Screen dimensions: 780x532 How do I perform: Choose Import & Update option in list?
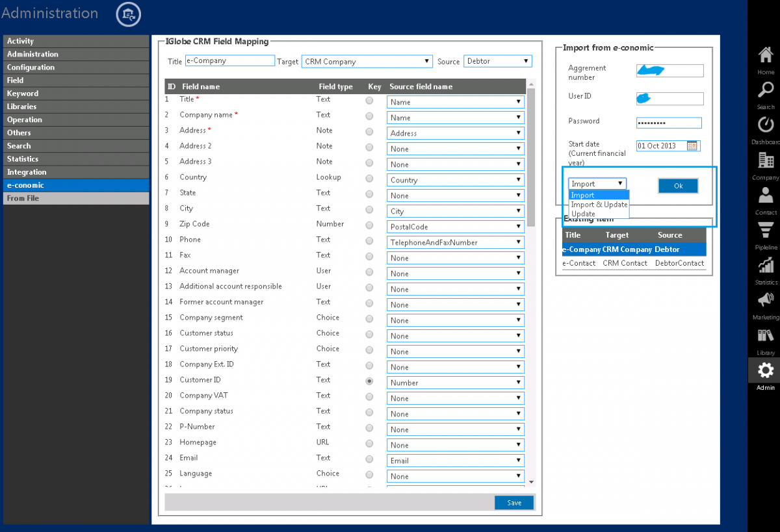coord(599,204)
